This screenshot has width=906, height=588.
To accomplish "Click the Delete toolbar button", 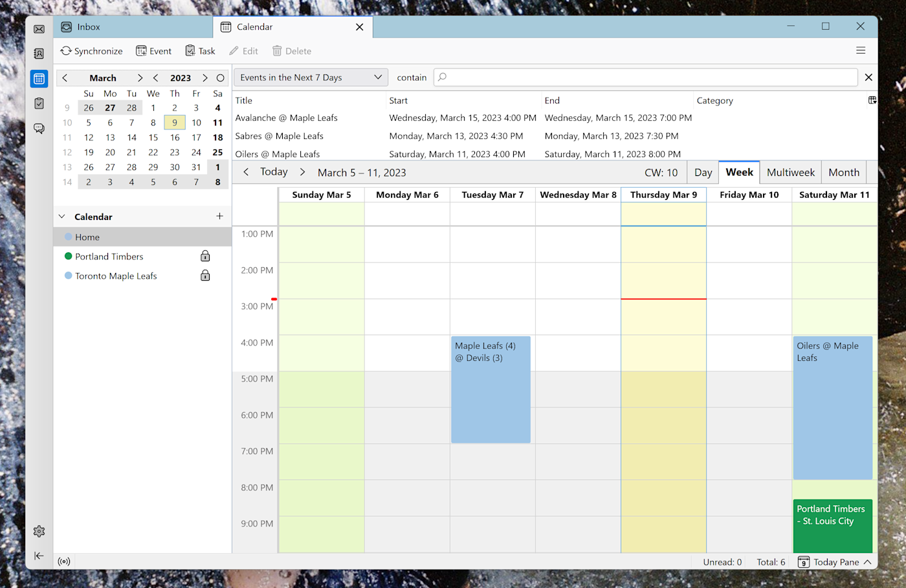I will pyautogui.click(x=292, y=51).
